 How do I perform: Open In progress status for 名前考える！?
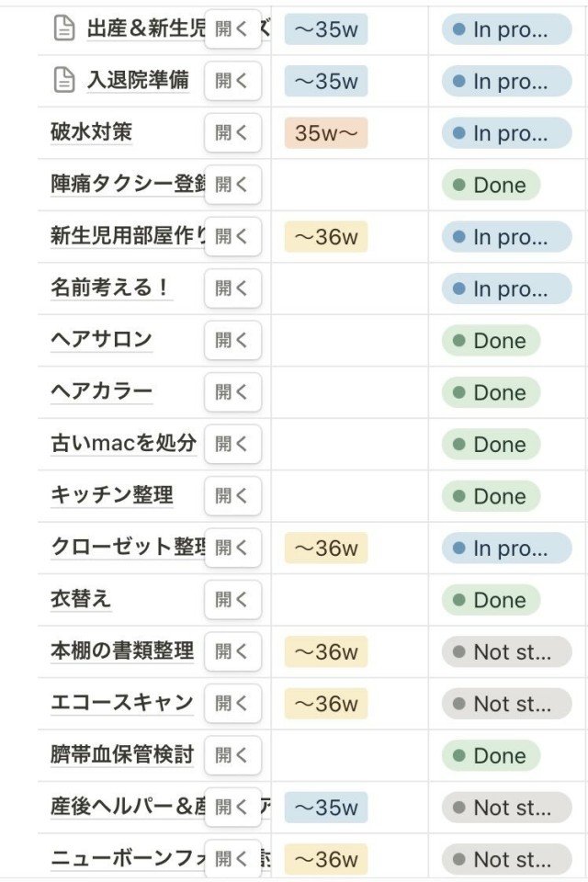point(506,288)
